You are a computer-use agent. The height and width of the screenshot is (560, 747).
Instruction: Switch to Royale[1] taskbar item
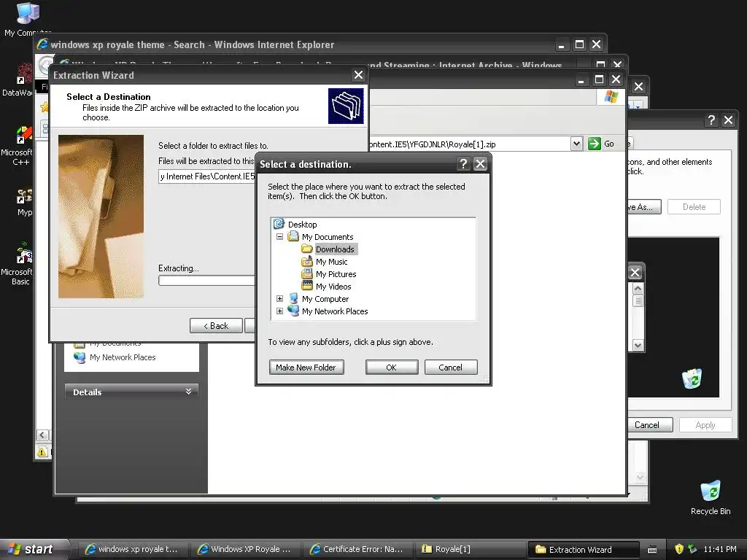469,549
